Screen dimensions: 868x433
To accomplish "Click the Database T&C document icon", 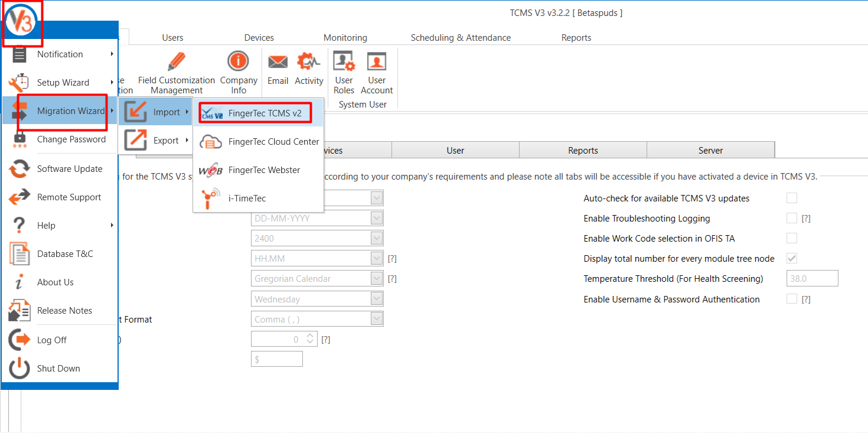I will [x=19, y=254].
